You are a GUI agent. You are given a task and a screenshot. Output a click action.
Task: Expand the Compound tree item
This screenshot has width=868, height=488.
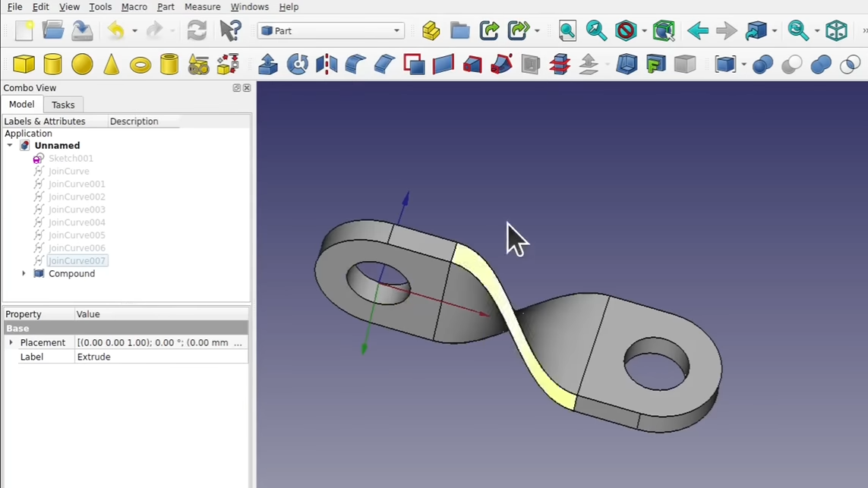[24, 273]
